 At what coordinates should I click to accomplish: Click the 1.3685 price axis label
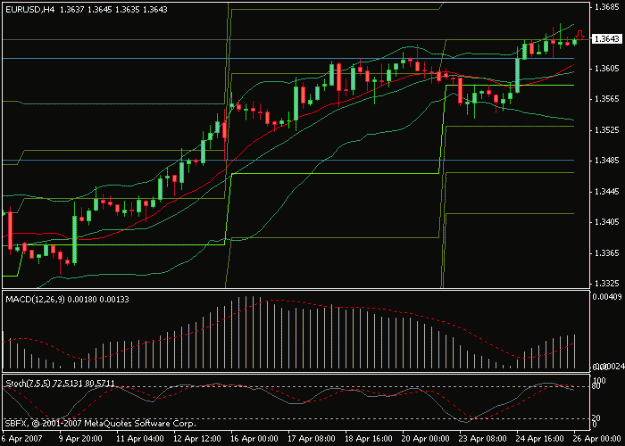pos(607,7)
